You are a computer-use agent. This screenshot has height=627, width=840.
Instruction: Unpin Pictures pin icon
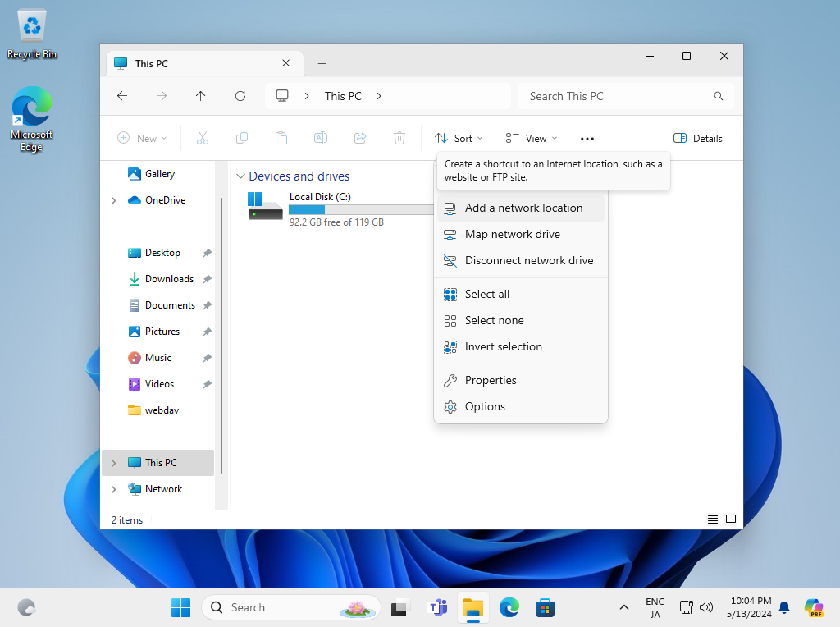208,332
